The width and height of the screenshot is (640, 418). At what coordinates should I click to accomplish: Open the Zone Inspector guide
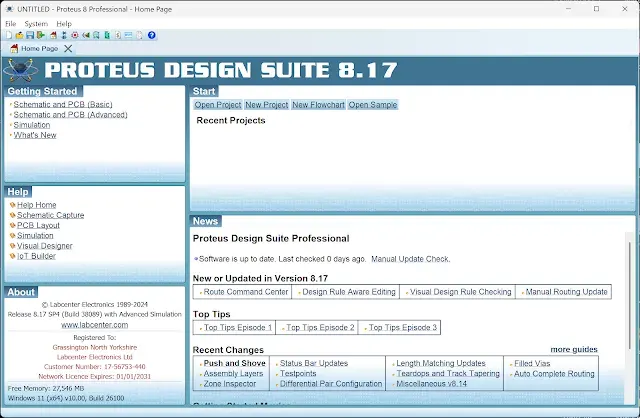[x=230, y=384]
